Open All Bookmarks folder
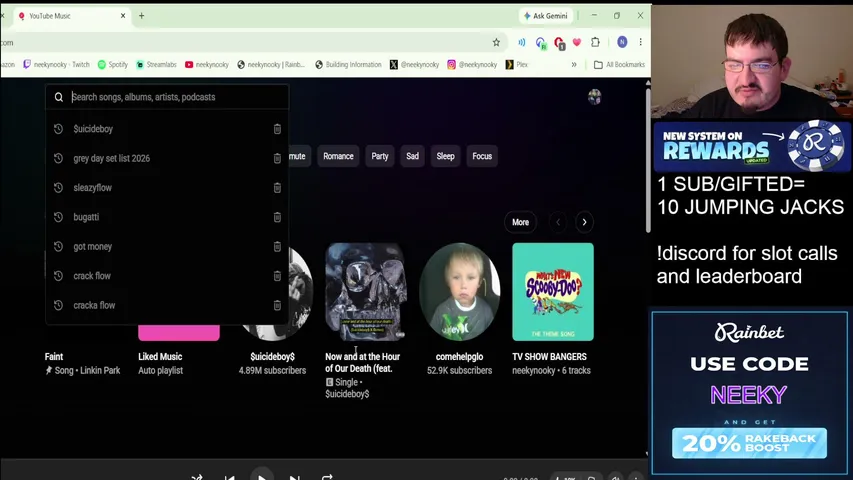The image size is (853, 480). (619, 64)
